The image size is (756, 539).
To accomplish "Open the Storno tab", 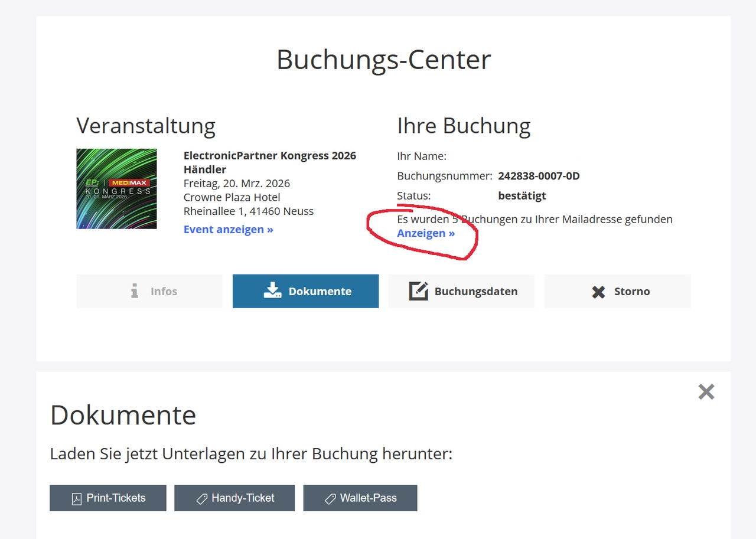I will 617,291.
